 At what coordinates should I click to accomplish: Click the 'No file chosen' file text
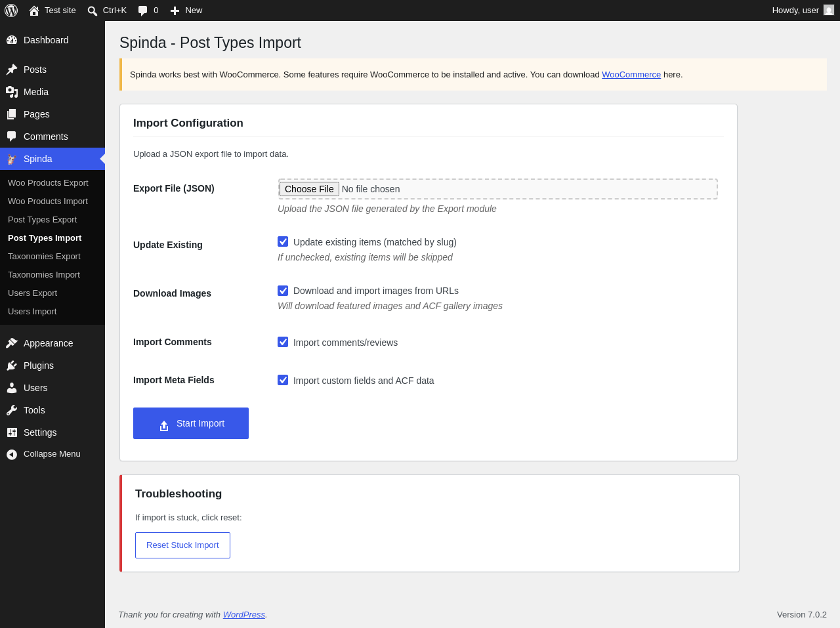pos(371,189)
